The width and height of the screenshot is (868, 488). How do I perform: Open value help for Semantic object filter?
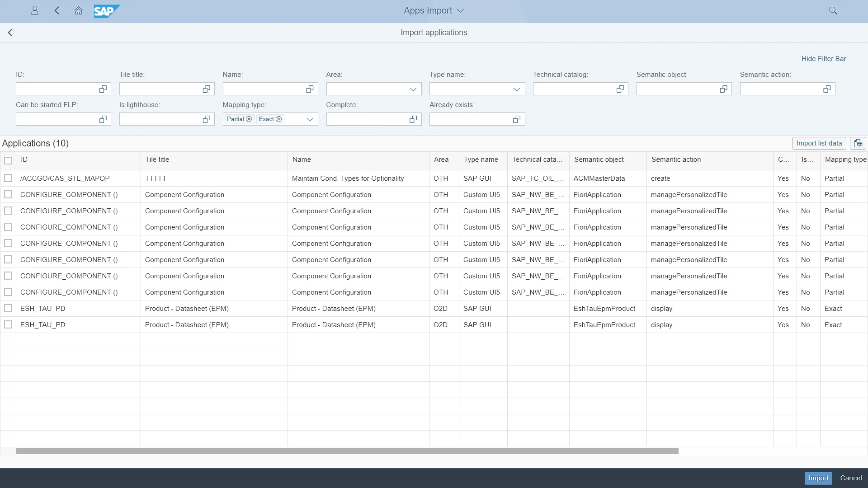(x=724, y=89)
